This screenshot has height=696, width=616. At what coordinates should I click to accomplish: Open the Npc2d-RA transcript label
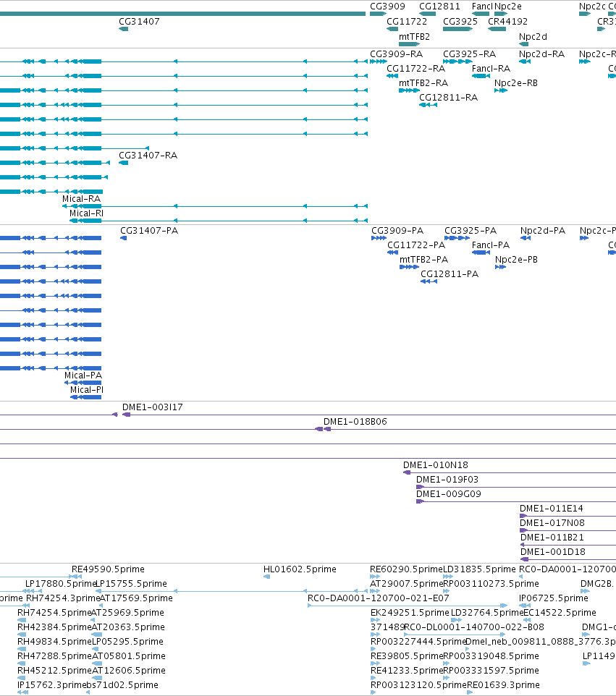point(542,54)
